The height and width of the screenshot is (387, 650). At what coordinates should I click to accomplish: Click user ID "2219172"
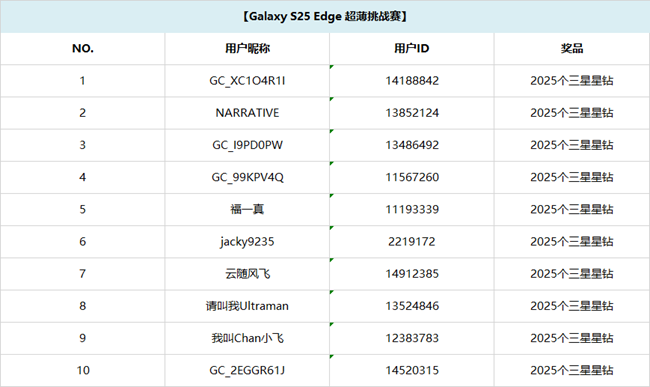pyautogui.click(x=412, y=242)
